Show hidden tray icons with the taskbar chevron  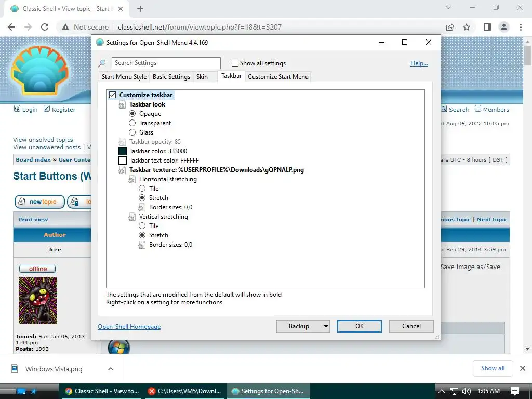click(441, 391)
